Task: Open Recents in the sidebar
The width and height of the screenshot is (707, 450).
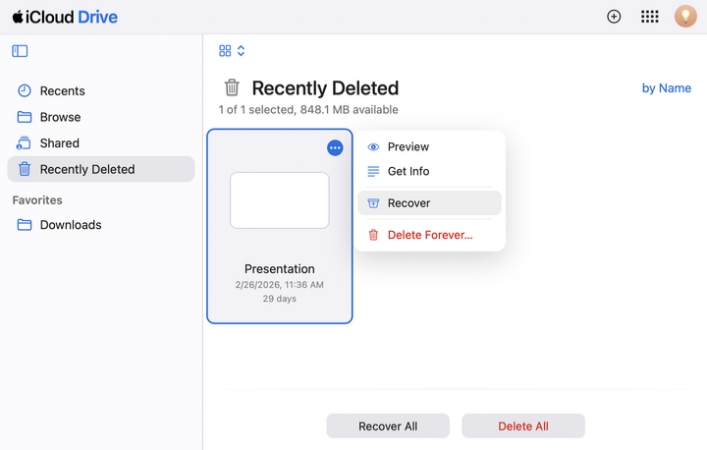Action: click(101, 91)
